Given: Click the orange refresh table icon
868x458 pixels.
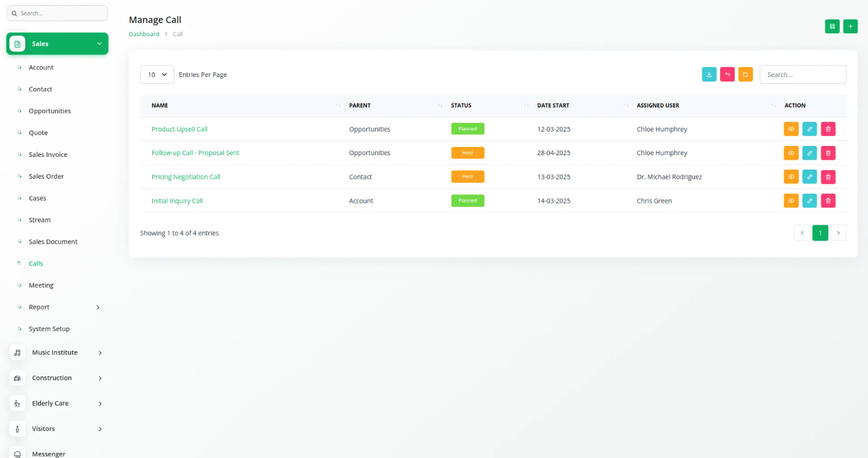Looking at the screenshot, I should point(745,74).
